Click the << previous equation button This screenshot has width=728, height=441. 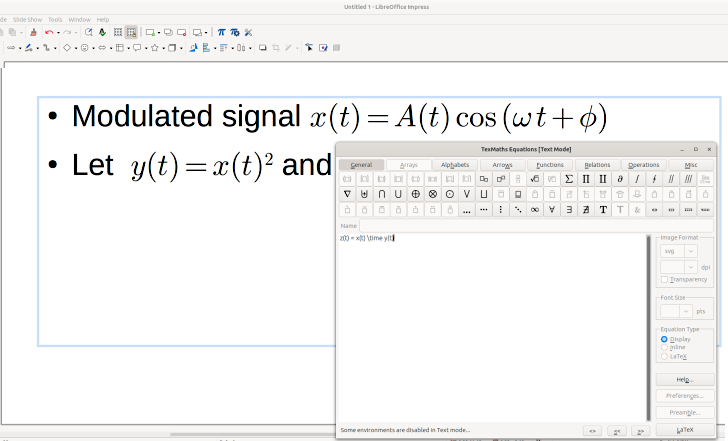coord(617,431)
